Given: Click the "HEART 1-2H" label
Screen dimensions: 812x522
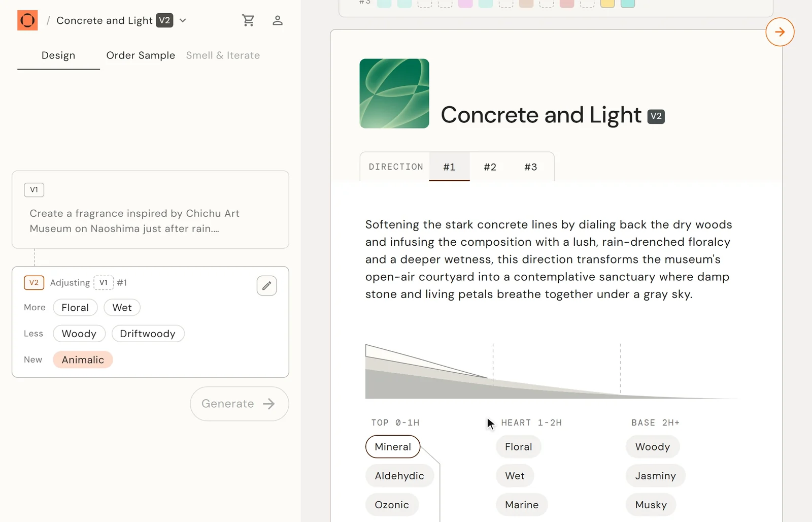Looking at the screenshot, I should coord(531,422).
